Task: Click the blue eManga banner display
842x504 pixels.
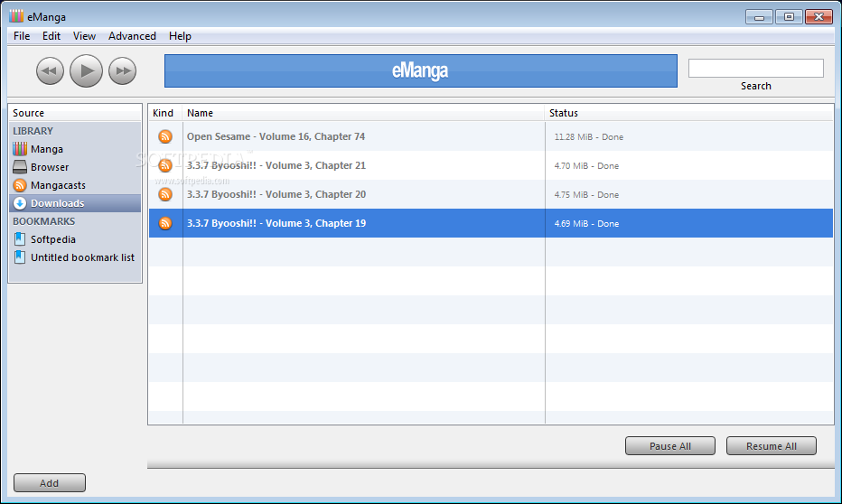Action: pos(420,70)
